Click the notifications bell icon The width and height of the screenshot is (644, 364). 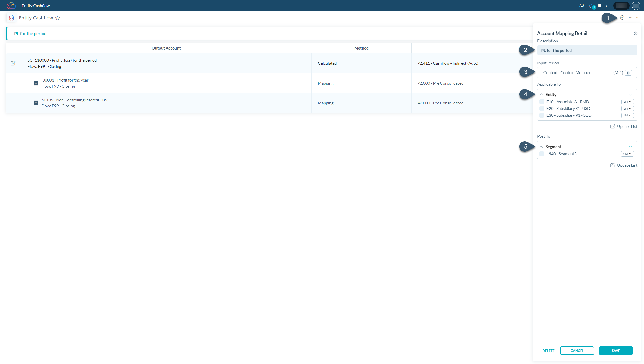[x=591, y=5]
